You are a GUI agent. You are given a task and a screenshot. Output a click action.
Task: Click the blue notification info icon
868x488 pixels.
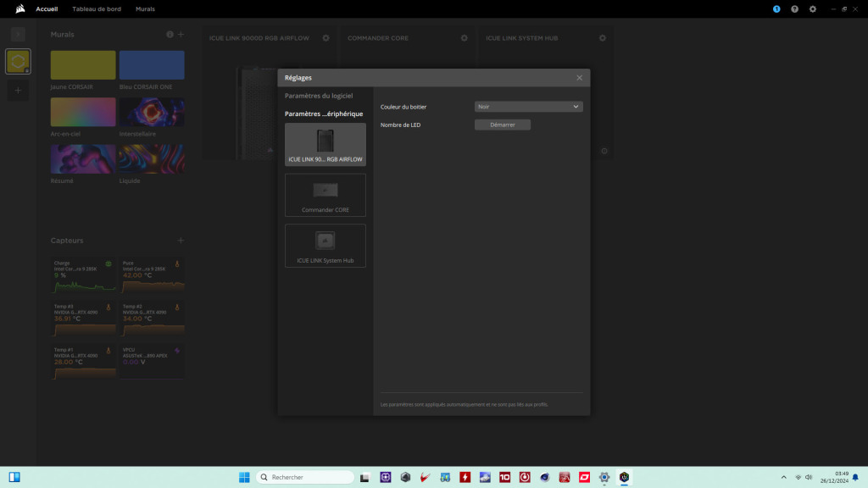click(x=776, y=9)
